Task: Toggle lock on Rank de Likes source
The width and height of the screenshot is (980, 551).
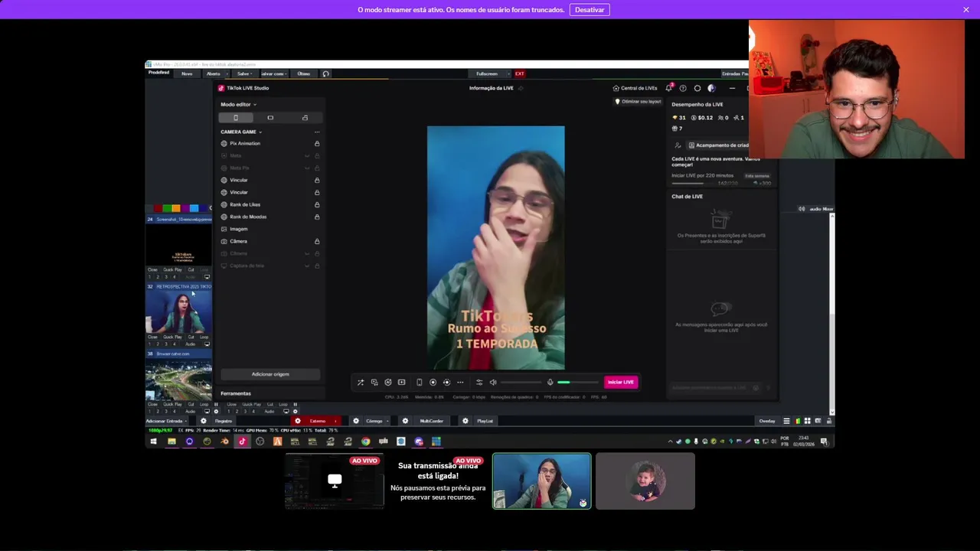Action: click(317, 205)
